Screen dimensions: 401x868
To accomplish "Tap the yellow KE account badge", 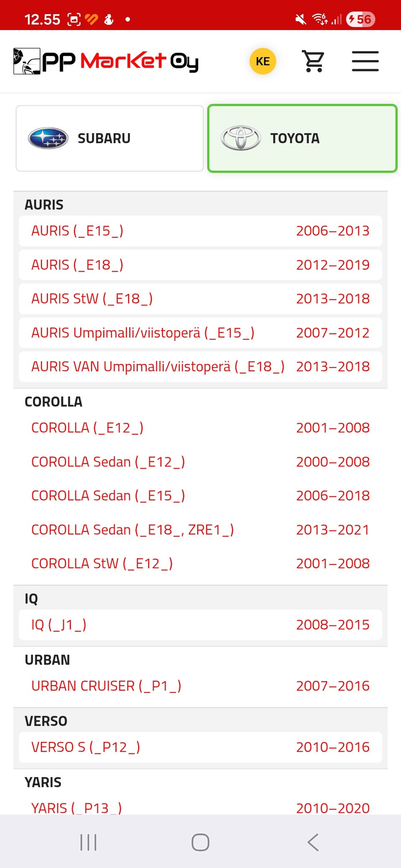I will (263, 61).
